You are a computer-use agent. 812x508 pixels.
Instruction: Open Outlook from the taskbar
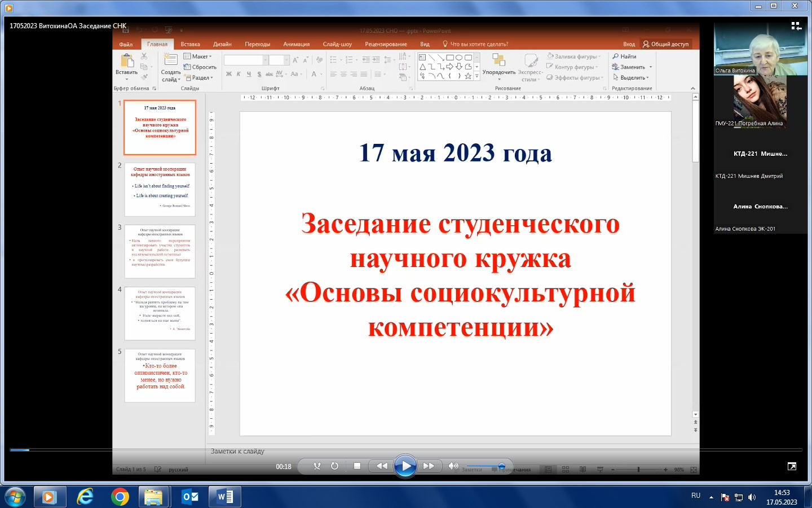191,497
